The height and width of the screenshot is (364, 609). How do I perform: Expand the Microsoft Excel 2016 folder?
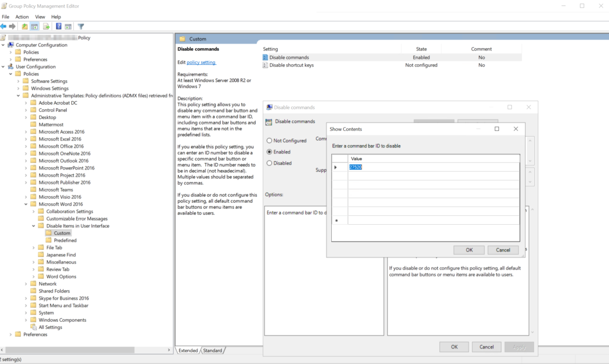(x=26, y=139)
